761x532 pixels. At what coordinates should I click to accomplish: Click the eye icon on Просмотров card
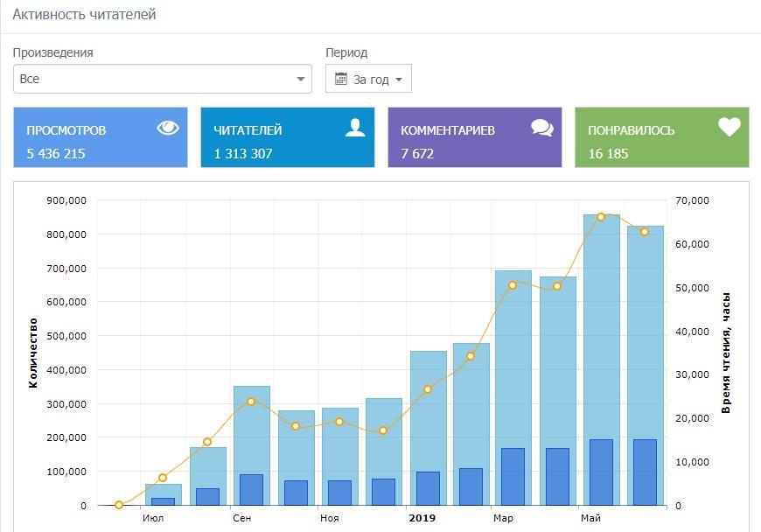tap(167, 128)
